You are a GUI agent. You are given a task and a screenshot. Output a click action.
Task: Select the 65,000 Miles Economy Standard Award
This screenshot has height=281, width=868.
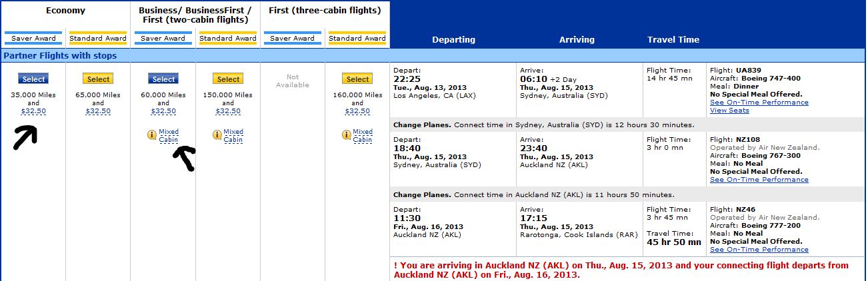pyautogui.click(x=98, y=79)
